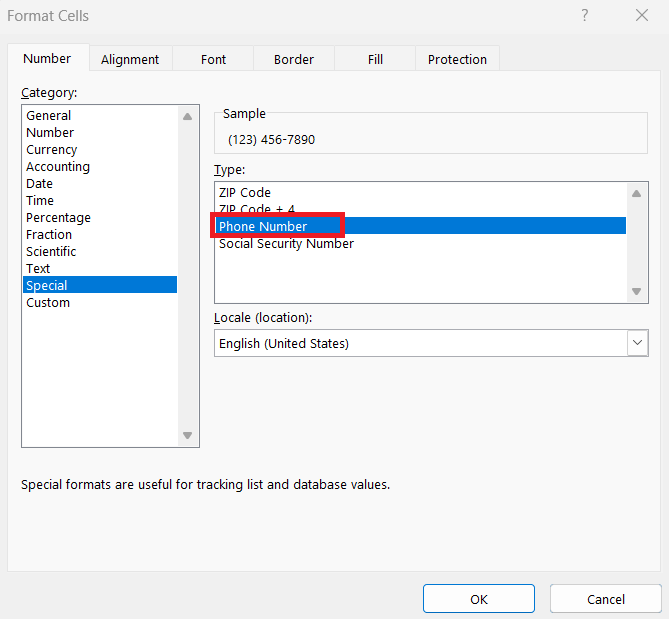This screenshot has width=669, height=619.
Task: Choose ZIP Code + 4 type
Action: tap(421, 209)
